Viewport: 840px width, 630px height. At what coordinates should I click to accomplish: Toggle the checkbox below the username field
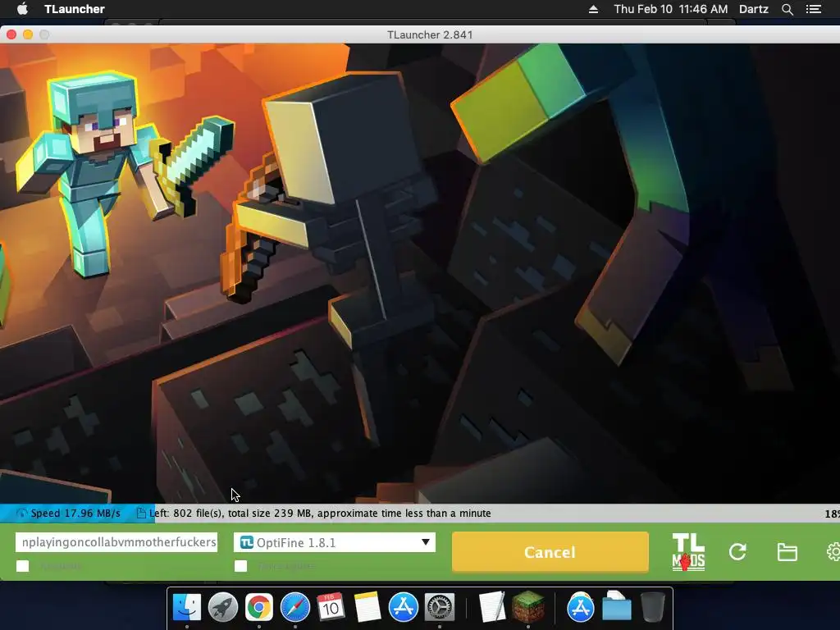tap(22, 566)
